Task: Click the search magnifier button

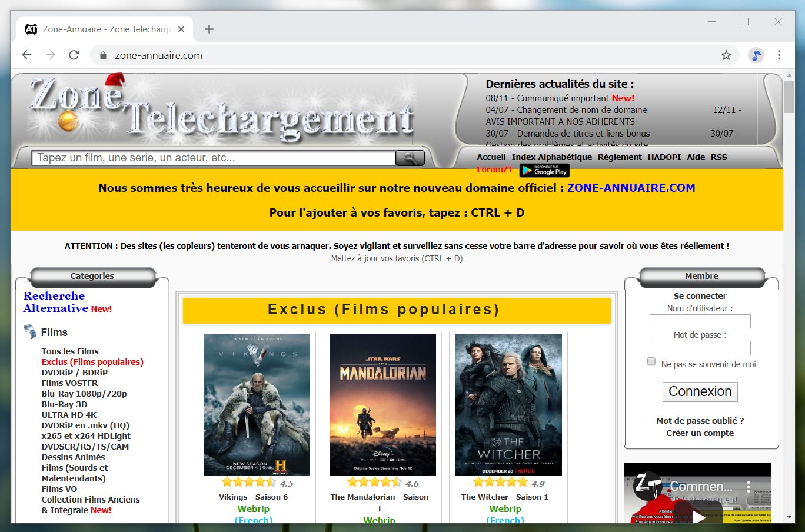Action: (410, 158)
